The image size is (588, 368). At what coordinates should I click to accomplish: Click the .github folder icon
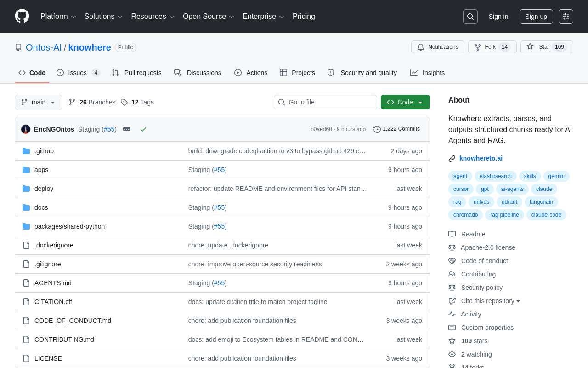pos(26,151)
